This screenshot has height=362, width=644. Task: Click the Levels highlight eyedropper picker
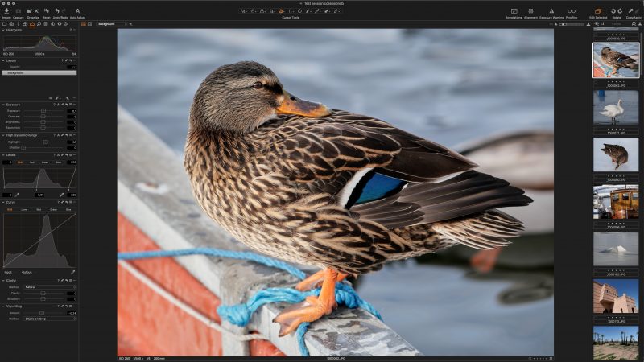pyautogui.click(x=62, y=195)
